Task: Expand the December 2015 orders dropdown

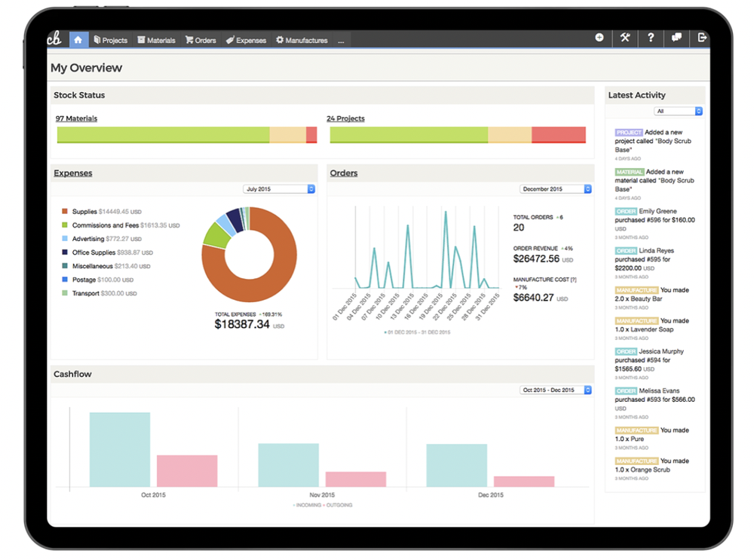Action: pyautogui.click(x=556, y=189)
